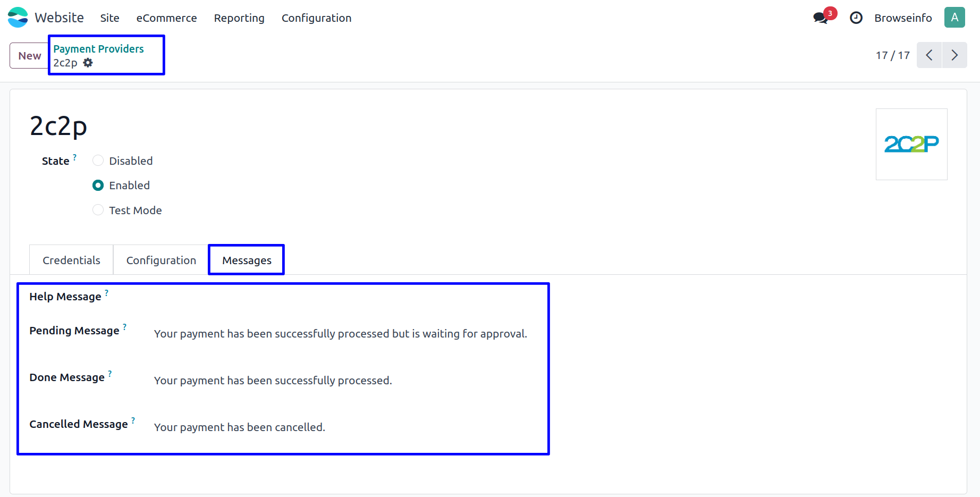Click the 2C2P provider logo image
Viewport: 980px width, 497px height.
click(x=911, y=144)
